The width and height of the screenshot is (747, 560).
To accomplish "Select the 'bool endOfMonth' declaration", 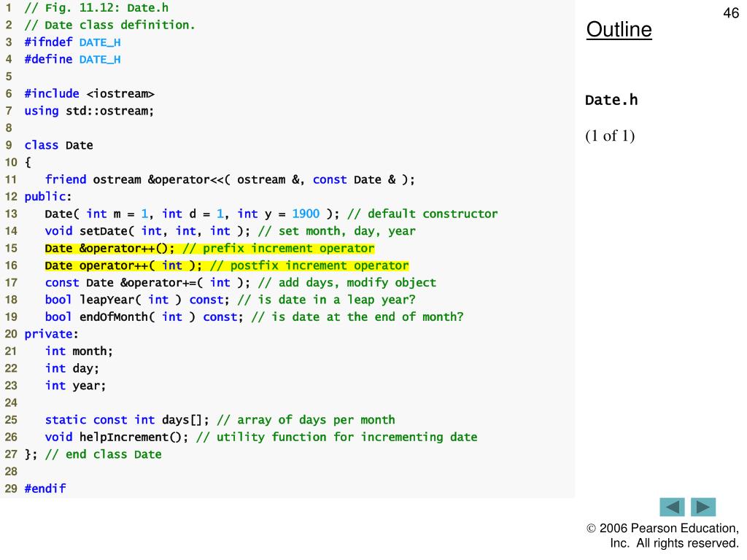I will point(254,317).
